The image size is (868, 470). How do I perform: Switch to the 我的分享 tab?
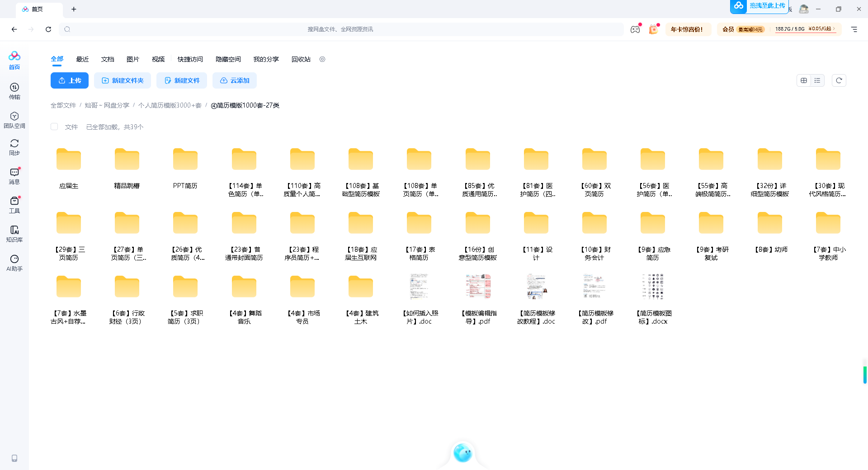[x=266, y=59]
